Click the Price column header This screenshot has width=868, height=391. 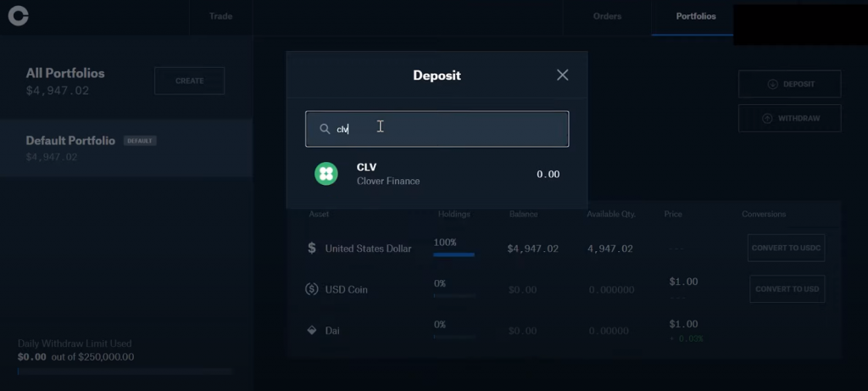[x=673, y=214]
